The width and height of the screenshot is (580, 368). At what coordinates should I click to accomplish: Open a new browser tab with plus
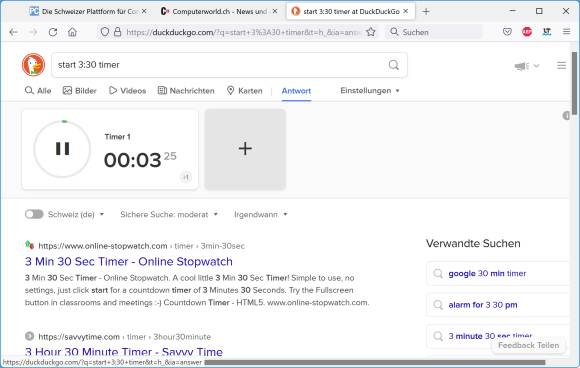(426, 11)
